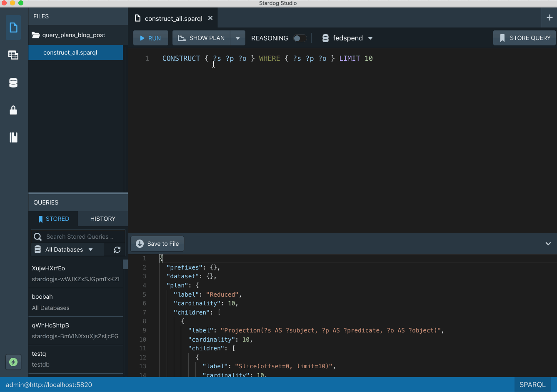The image size is (557, 392).
Task: Open the Security lock icon in sidebar
Action: pos(13,110)
